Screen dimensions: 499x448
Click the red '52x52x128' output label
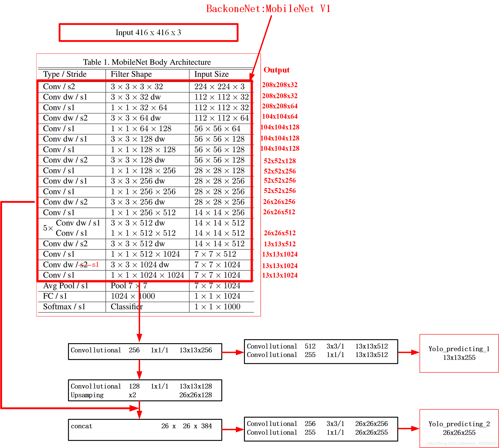tap(280, 161)
